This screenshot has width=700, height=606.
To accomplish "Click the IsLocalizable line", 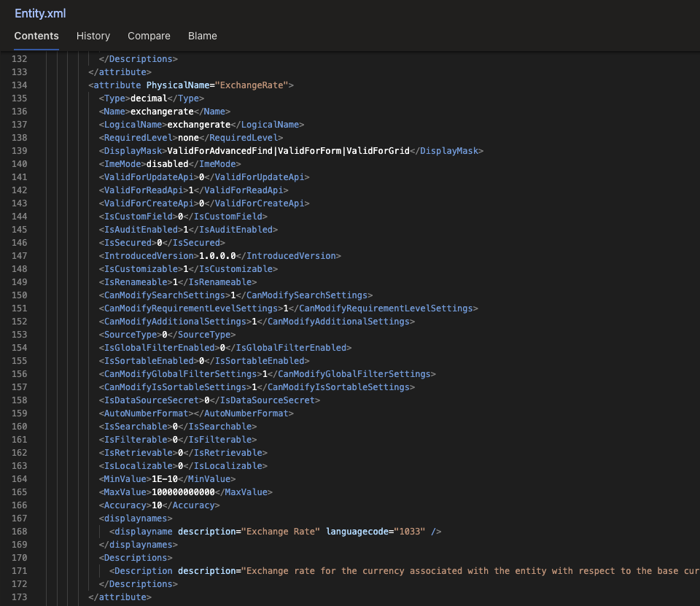I will click(183, 466).
